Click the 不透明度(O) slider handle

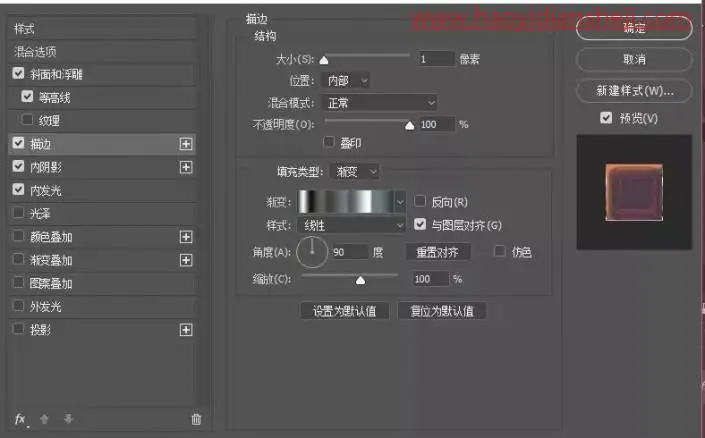(410, 125)
